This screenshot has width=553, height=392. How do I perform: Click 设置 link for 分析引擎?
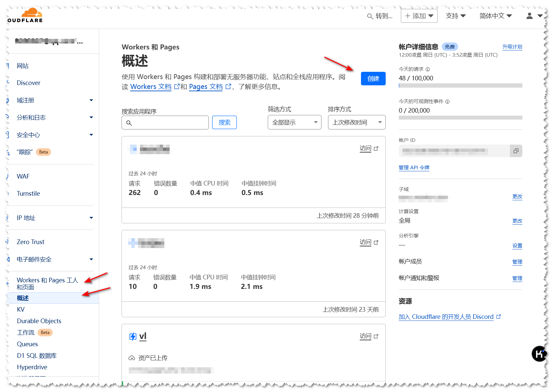tap(517, 245)
